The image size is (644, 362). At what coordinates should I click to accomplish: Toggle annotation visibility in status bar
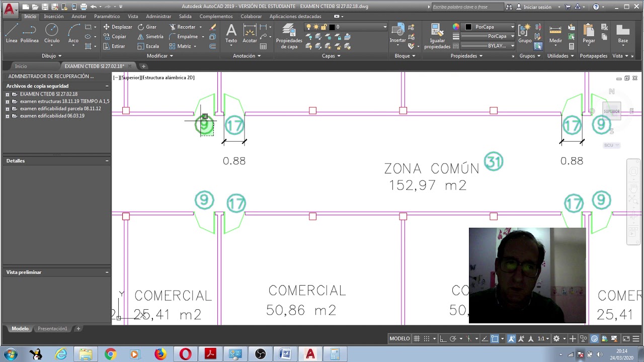point(511,338)
